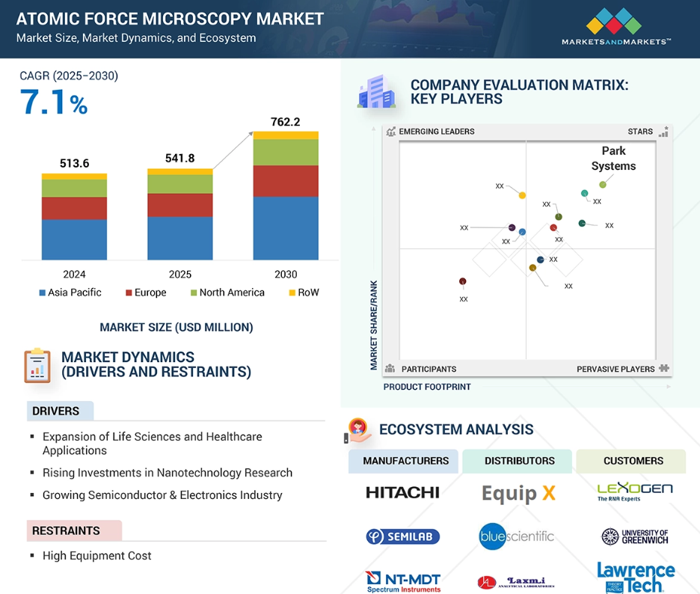700x594 pixels.
Task: Click the "Emerging Leaders" quadrant label
Action: 437,132
